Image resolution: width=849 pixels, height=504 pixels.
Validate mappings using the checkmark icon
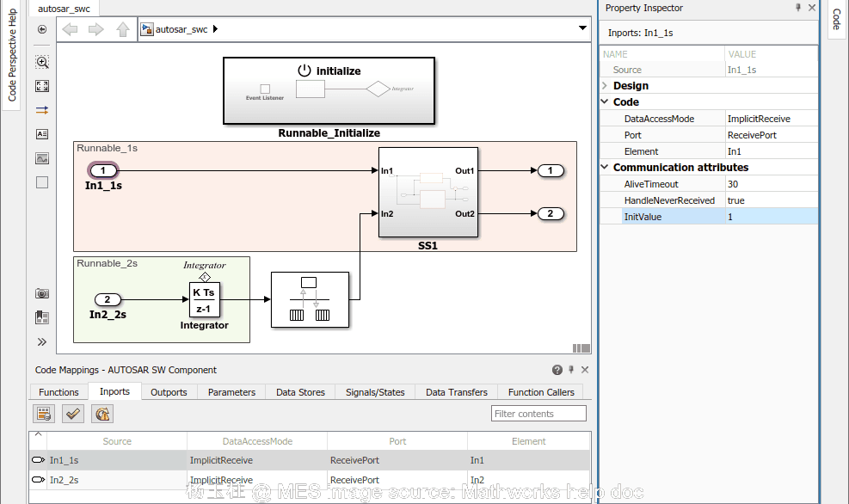point(73,413)
